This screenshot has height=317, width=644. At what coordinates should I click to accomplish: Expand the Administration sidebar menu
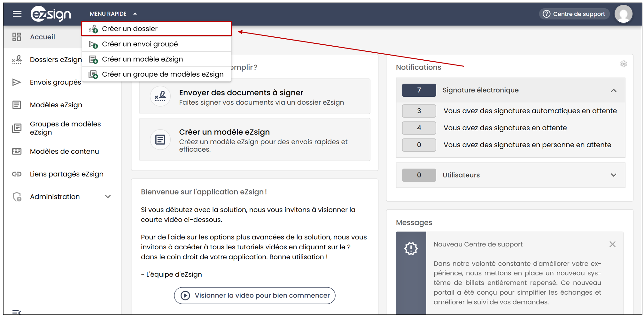click(x=108, y=197)
